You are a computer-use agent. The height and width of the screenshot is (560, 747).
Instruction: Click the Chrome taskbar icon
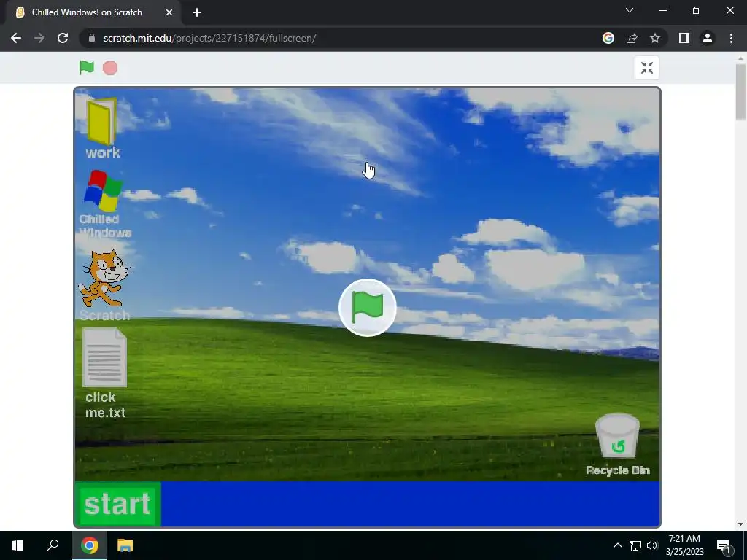click(90, 545)
